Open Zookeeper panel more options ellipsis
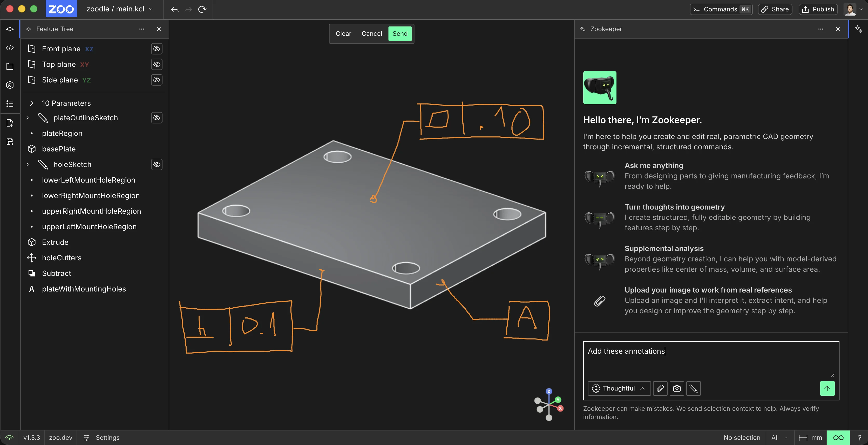This screenshot has width=868, height=445. coord(820,29)
